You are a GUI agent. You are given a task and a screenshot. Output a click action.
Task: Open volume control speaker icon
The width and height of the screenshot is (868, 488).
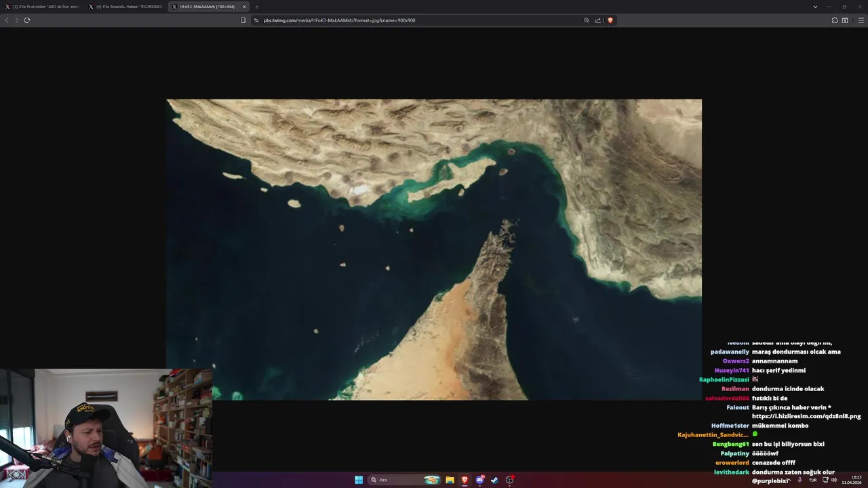[833, 480]
